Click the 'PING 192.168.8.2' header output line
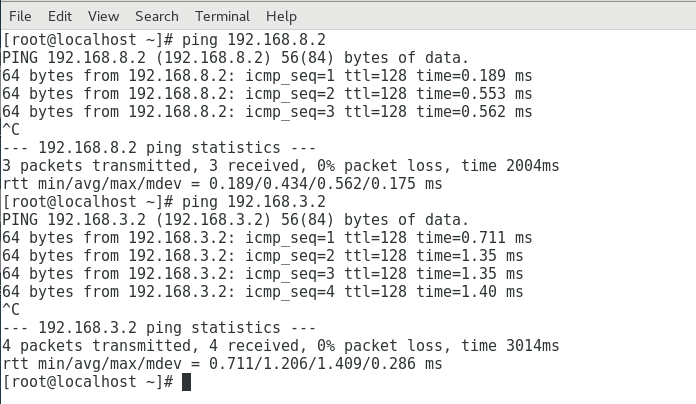 click(235, 58)
